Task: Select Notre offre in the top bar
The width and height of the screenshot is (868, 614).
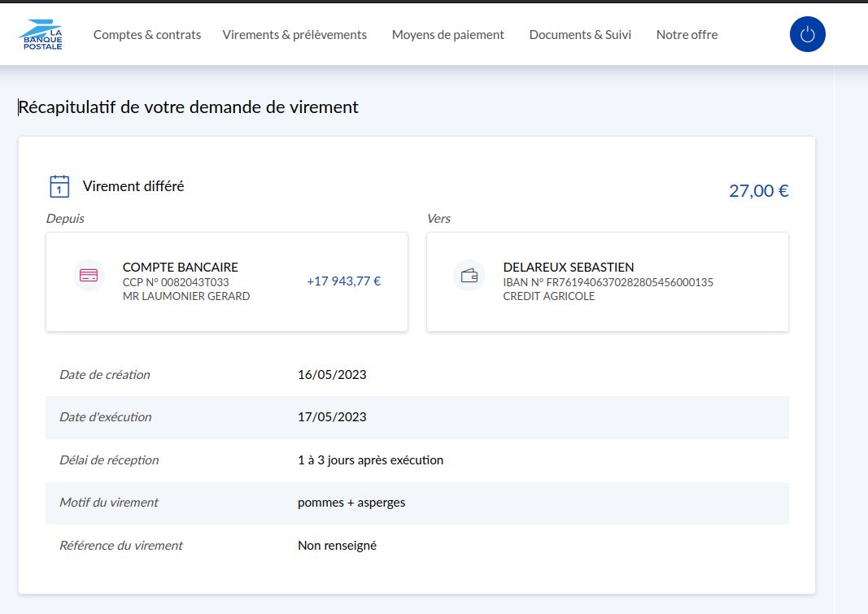Action: 687,35
